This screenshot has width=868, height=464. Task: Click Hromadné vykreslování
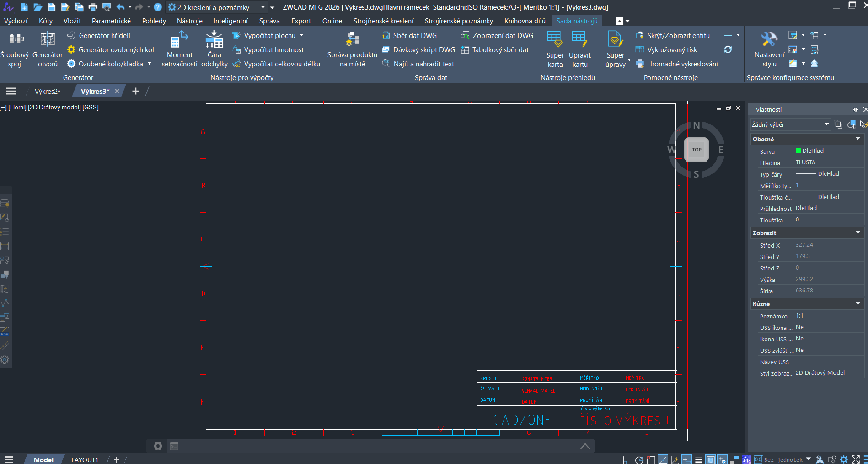pyautogui.click(x=682, y=64)
